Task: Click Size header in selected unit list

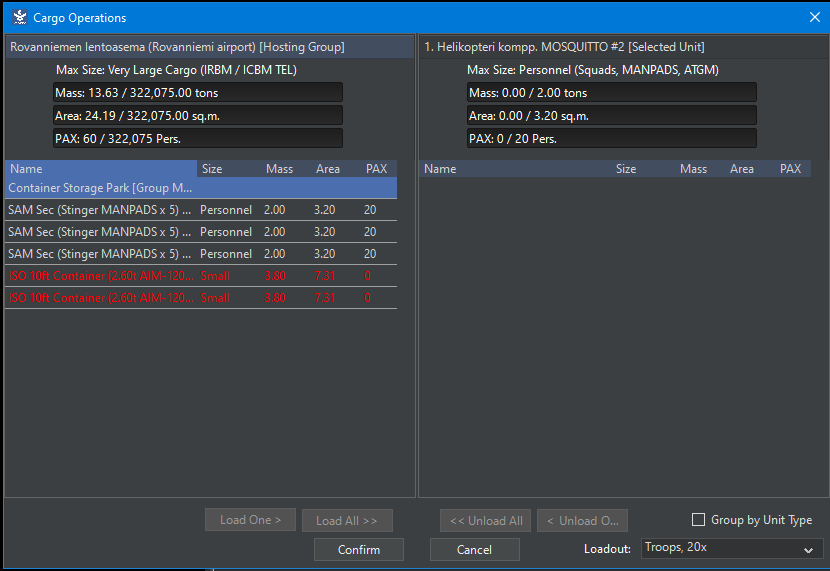Action: 643,169
